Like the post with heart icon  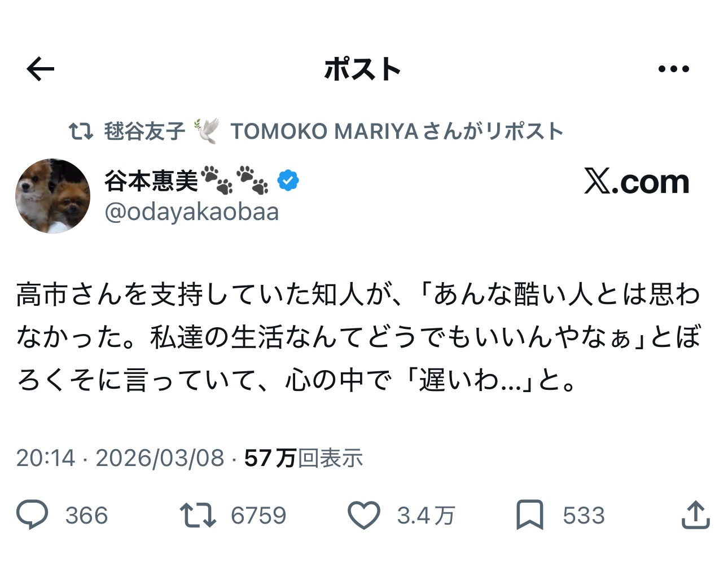pyautogui.click(x=363, y=515)
